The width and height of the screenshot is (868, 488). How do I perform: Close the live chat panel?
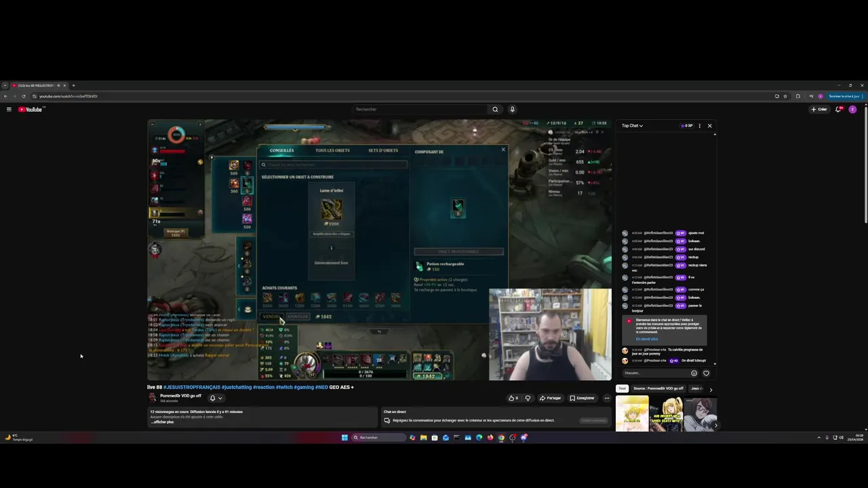point(710,125)
